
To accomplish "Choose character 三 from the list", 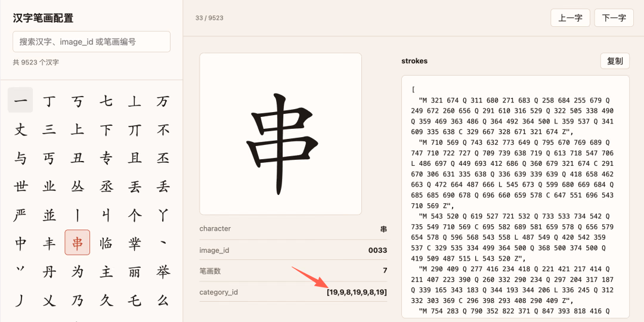I will click(49, 129).
